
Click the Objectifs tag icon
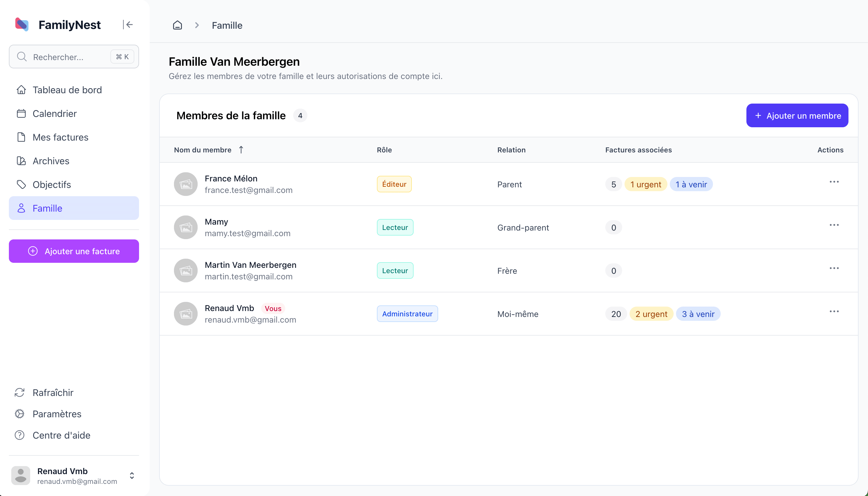tap(21, 184)
